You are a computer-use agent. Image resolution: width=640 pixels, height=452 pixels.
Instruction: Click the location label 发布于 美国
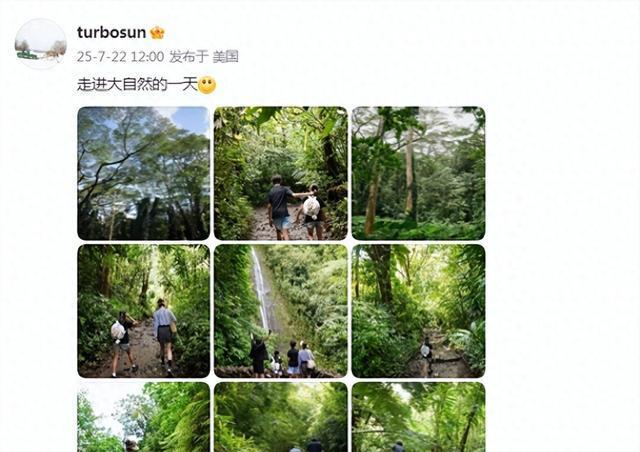[x=204, y=56]
